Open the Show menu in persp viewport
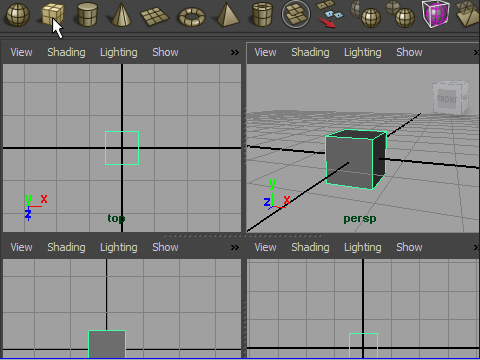This screenshot has height=360, width=480. (x=409, y=52)
